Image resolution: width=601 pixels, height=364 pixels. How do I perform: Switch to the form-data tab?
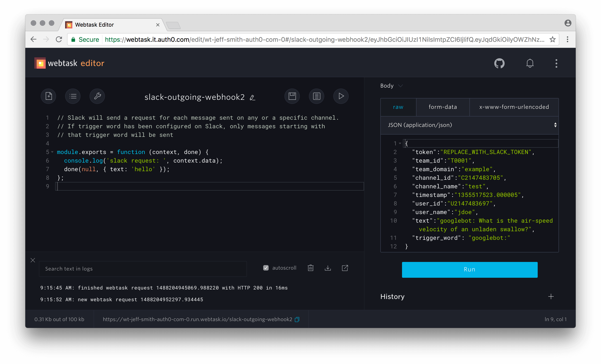[x=443, y=107]
